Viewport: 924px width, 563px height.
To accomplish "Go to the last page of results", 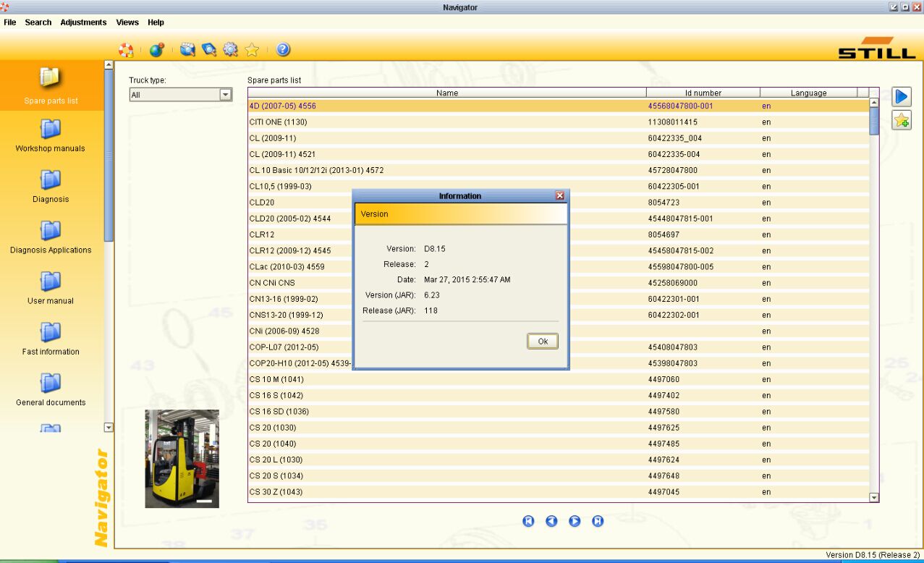I will [598, 521].
